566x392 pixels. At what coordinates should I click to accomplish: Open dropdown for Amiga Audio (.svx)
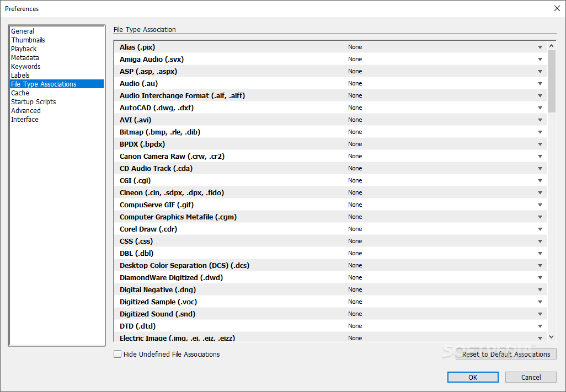(540, 59)
